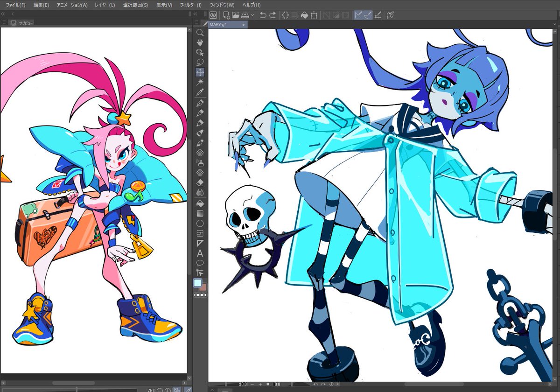This screenshot has width=560, height=392.
Task: Select the Figure circle tool
Action: [200, 224]
